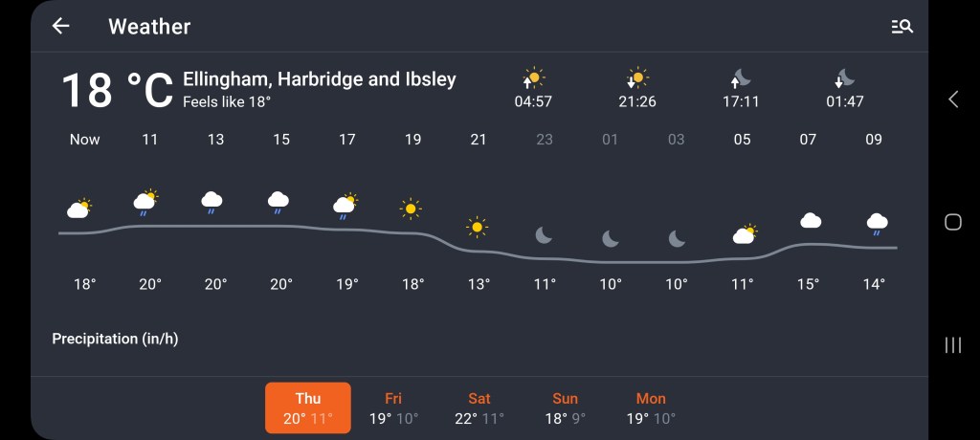Tap the sunset icon above 21:26

[x=637, y=77]
